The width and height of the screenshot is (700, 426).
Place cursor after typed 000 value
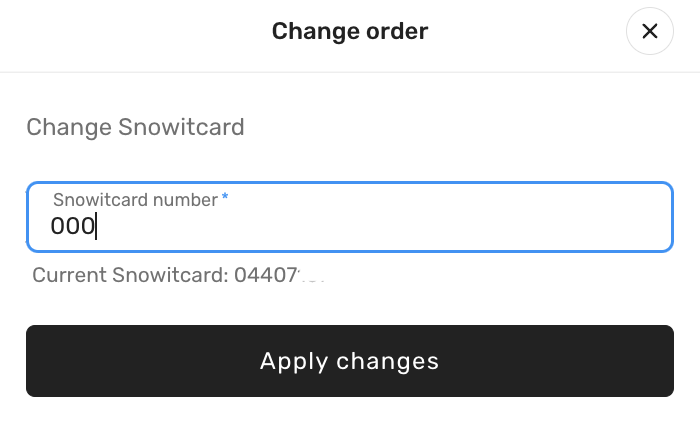pos(96,226)
